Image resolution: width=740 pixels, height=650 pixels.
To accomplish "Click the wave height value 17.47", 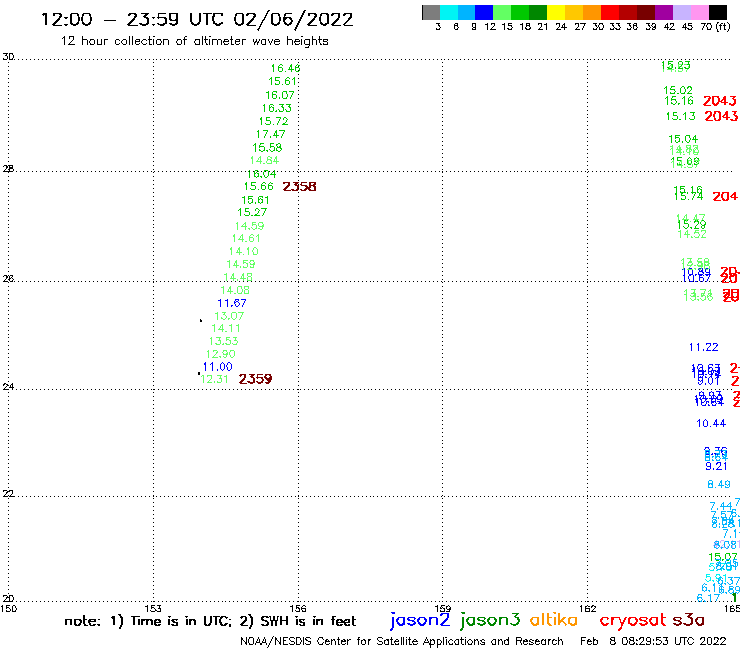I will pos(270,134).
